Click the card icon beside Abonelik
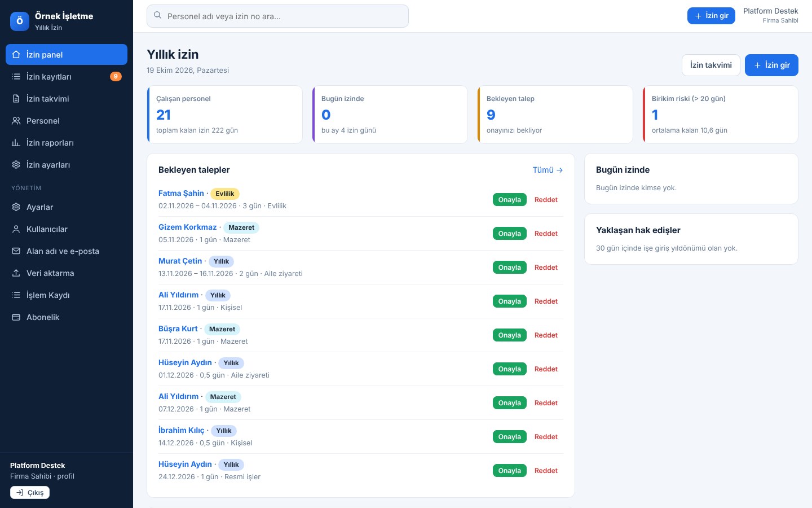 [16, 317]
